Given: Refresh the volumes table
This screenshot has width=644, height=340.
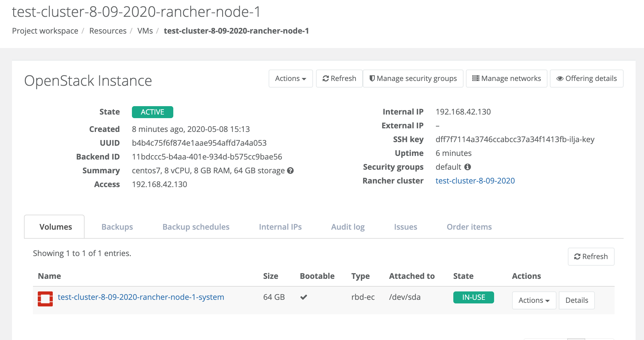Looking at the screenshot, I should [x=591, y=257].
